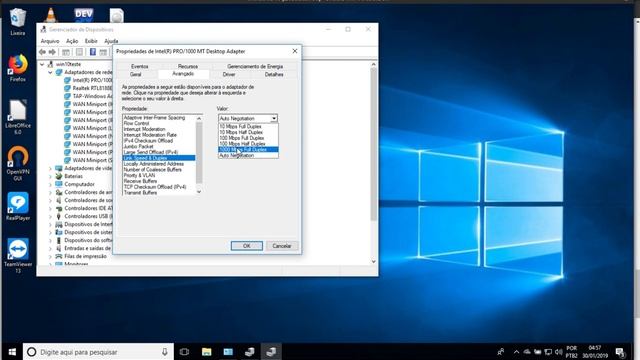Click the microphone icon in the search box
Viewport: 640px width, 360px height.
pyautogui.click(x=164, y=352)
